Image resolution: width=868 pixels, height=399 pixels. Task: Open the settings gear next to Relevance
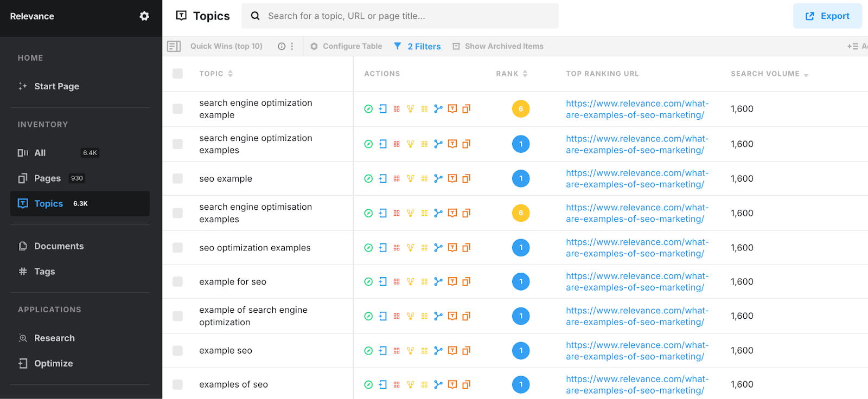[x=144, y=16]
